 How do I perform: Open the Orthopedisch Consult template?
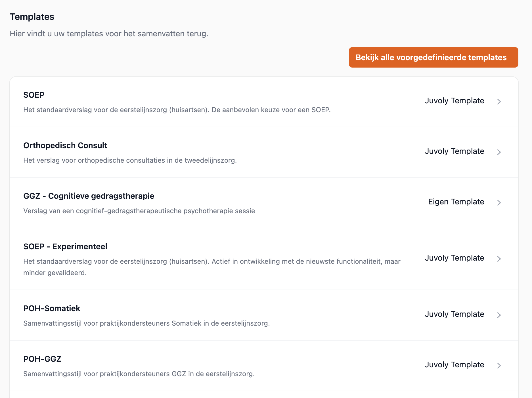(x=65, y=145)
